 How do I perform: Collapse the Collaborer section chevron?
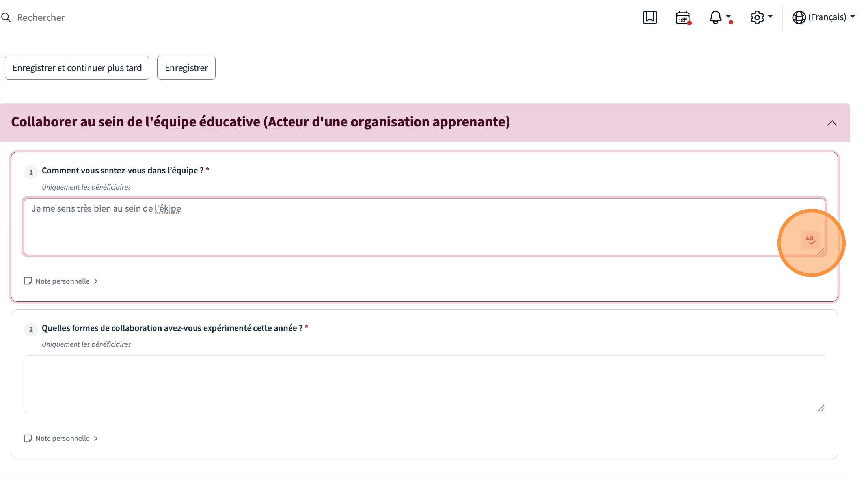coord(832,123)
